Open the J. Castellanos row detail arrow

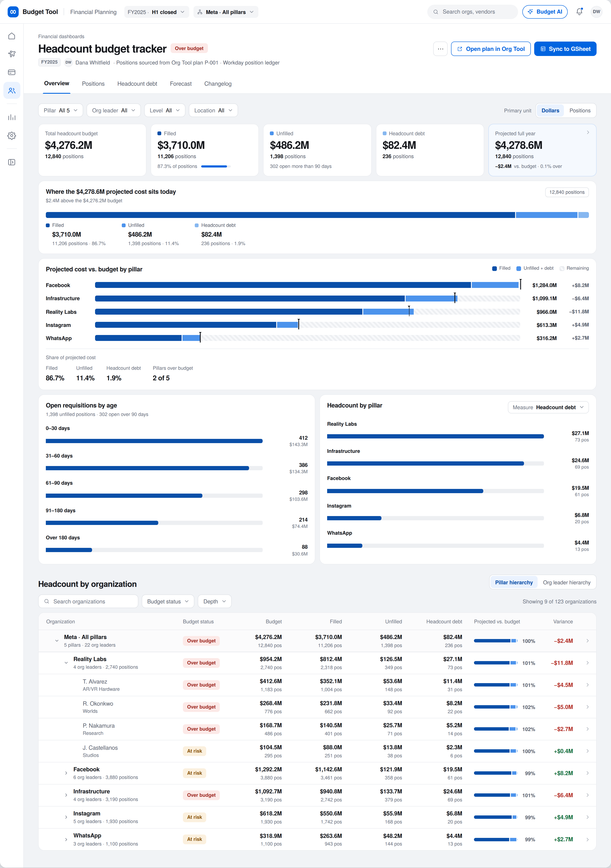[587, 751]
